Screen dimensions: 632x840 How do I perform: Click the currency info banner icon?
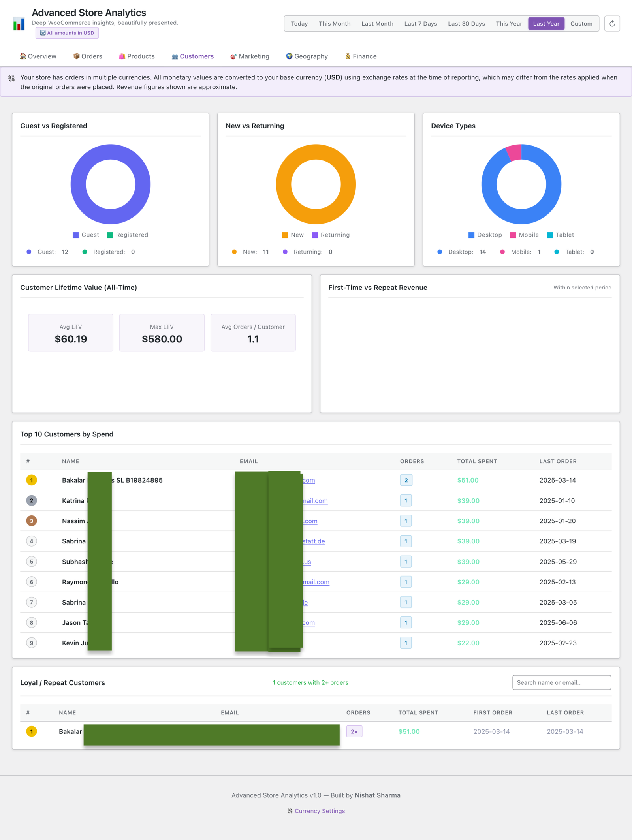11,78
